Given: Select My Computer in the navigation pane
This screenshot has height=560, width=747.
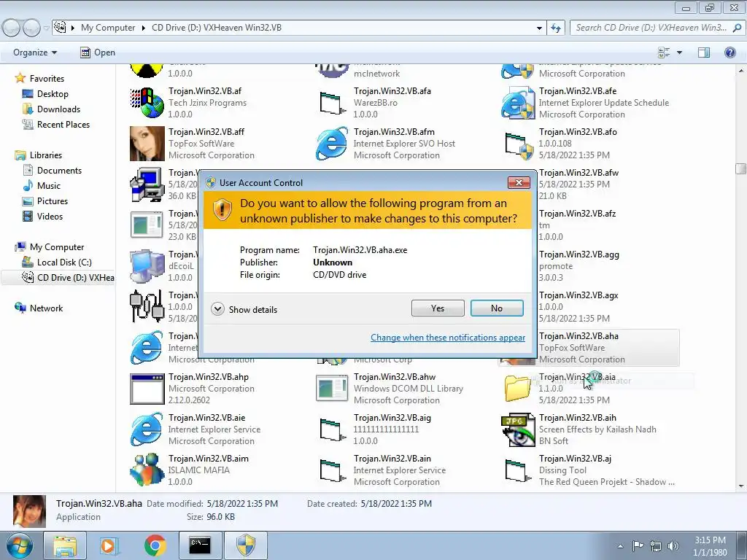Looking at the screenshot, I should pyautogui.click(x=57, y=247).
